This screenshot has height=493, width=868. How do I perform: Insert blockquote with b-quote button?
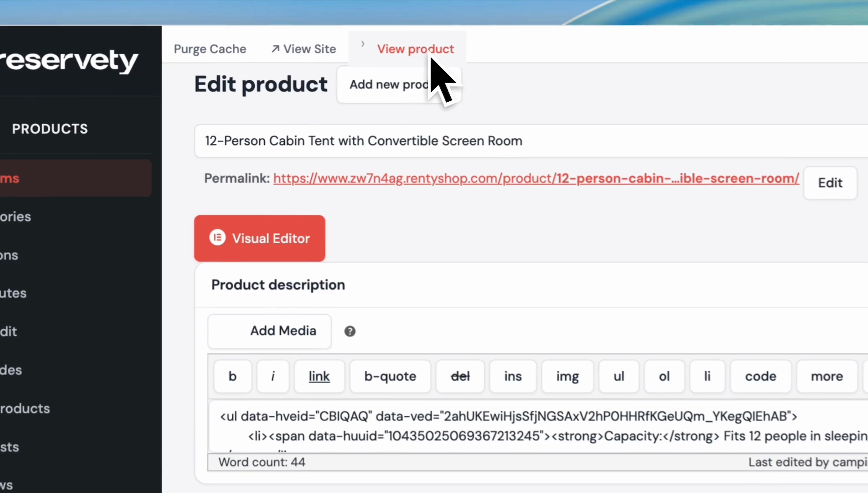click(390, 376)
